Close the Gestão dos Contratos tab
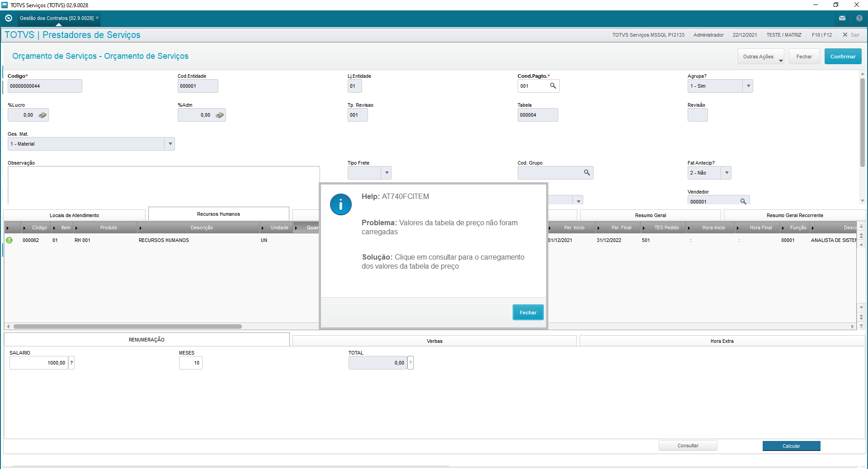This screenshot has width=868, height=469. 97,18
